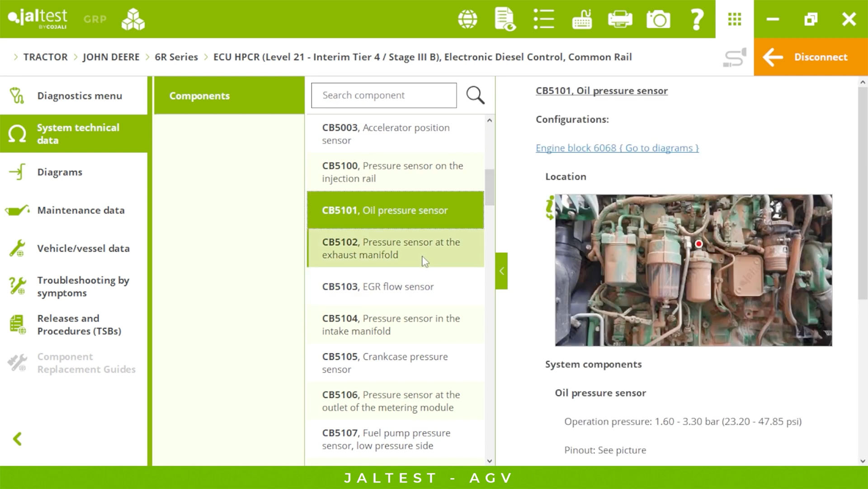The width and height of the screenshot is (868, 489).
Task: Collapse the left sidebar with chevron
Action: pos(18,439)
